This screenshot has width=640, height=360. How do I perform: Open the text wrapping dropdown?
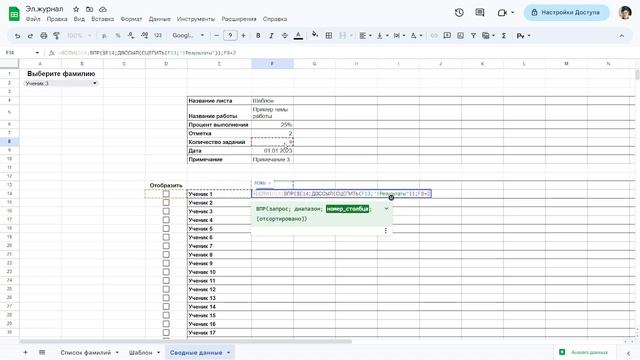pyautogui.click(x=399, y=36)
